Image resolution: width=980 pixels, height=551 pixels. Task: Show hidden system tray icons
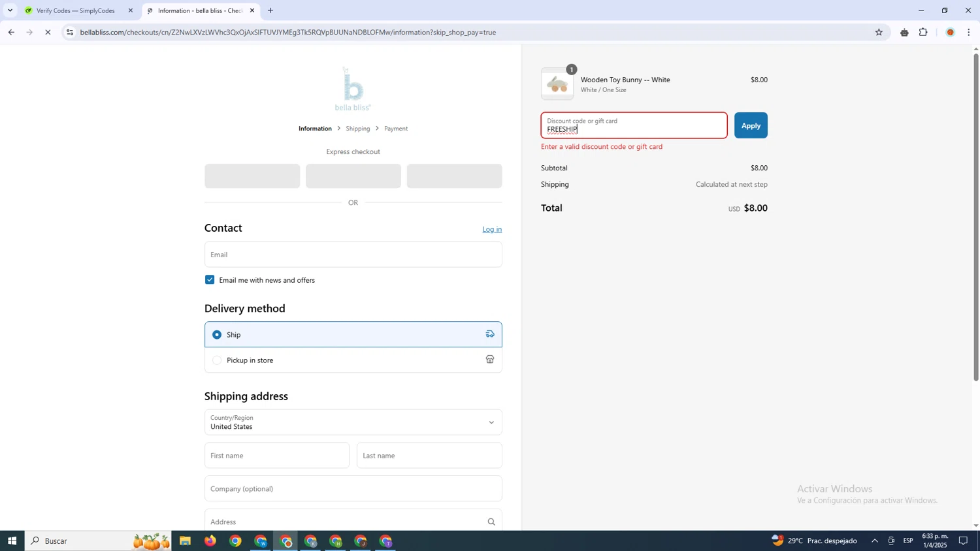coord(875,541)
